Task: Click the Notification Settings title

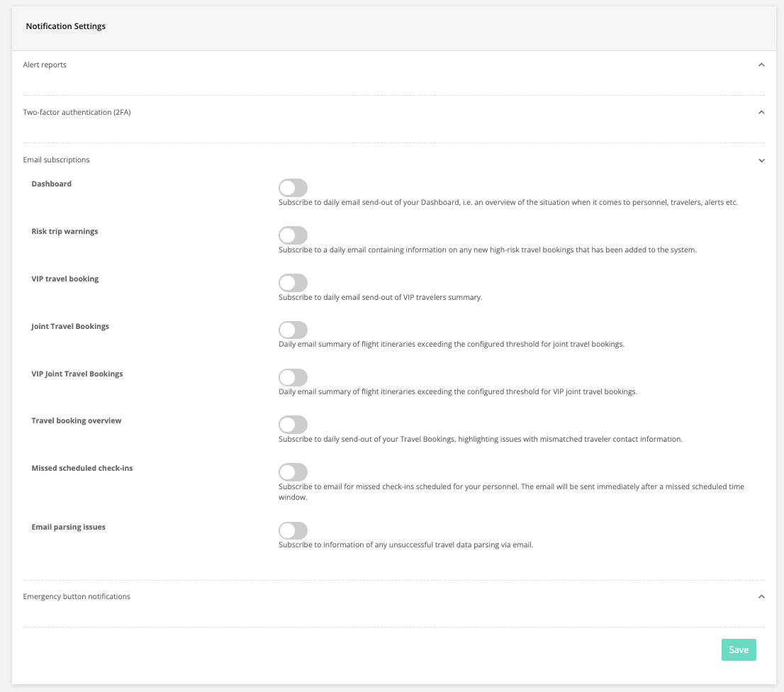Action: (65, 26)
